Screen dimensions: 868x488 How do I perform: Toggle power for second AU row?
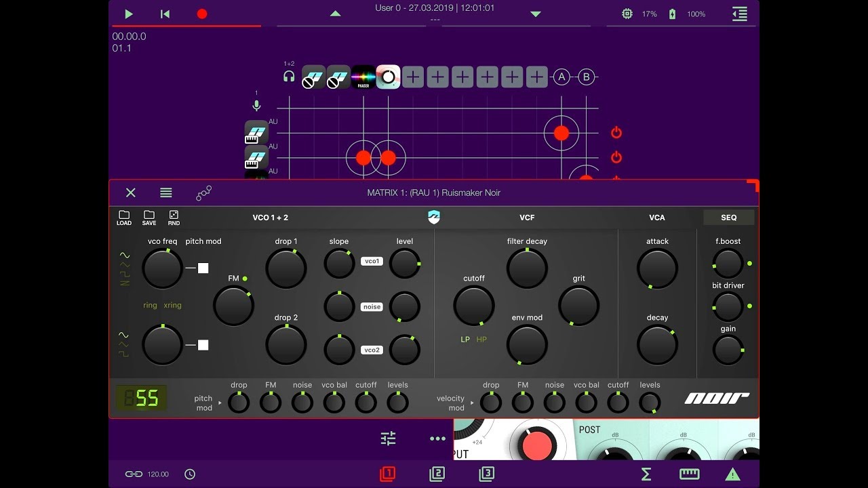click(x=616, y=157)
